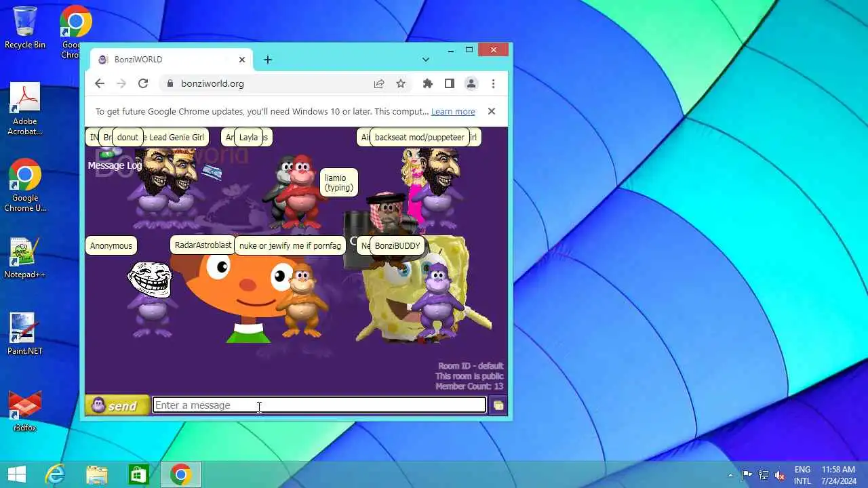Close the BonziWORLD tab
This screenshot has height=488, width=868.
click(x=242, y=60)
